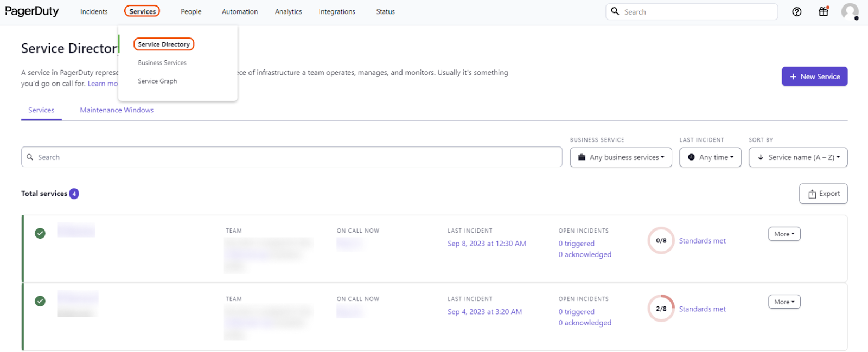Expand the Any business services dropdown

[621, 157]
